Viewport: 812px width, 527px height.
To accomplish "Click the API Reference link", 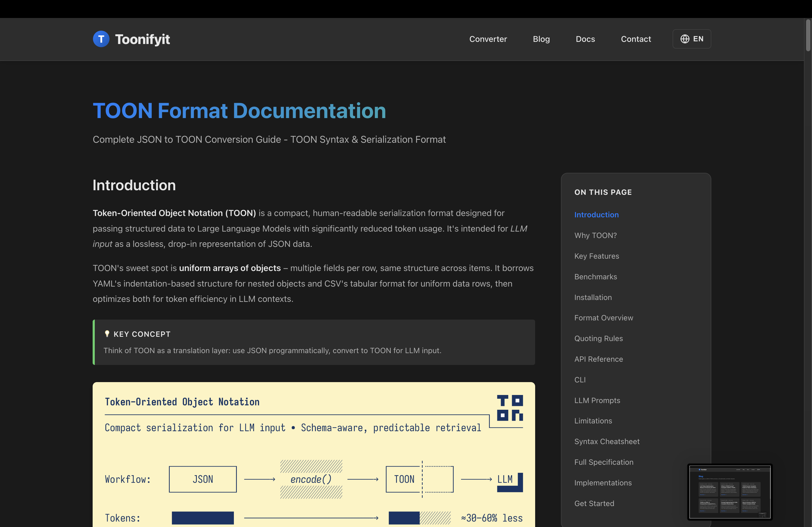I will click(x=599, y=359).
